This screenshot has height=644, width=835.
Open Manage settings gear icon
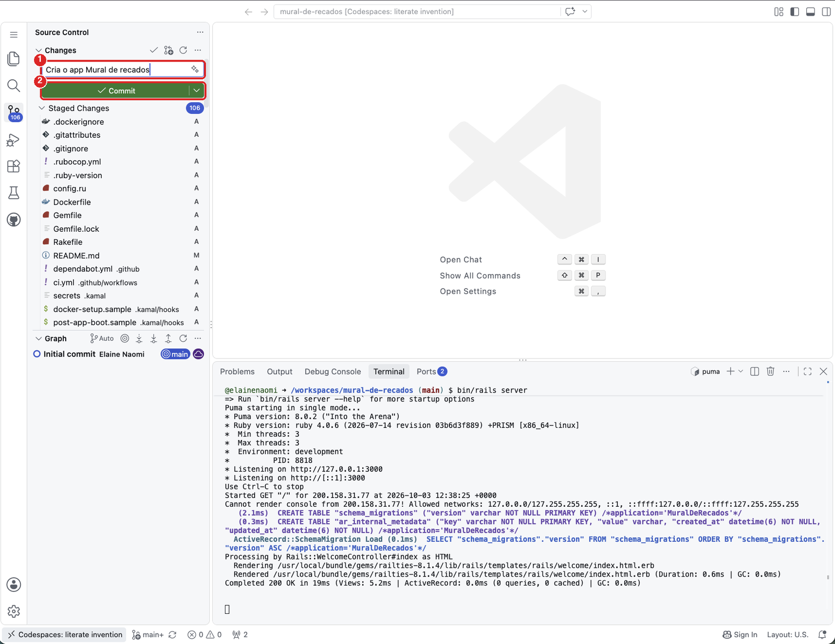coord(14,611)
